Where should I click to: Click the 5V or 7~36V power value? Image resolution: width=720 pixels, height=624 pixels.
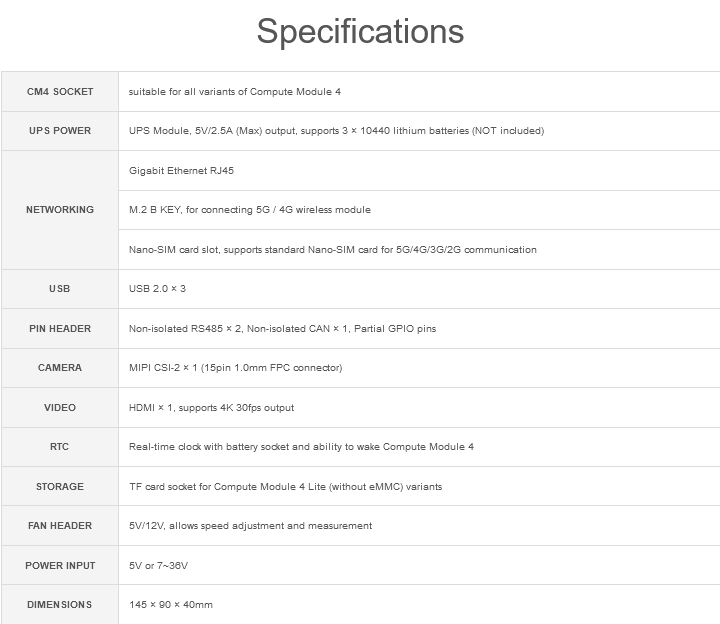(x=158, y=566)
